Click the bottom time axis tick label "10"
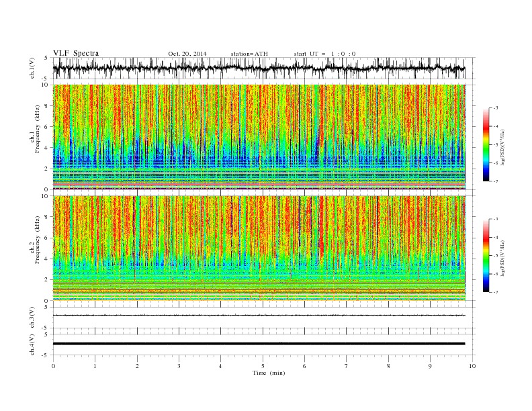Screen dimensions: 532x411 click(472, 366)
